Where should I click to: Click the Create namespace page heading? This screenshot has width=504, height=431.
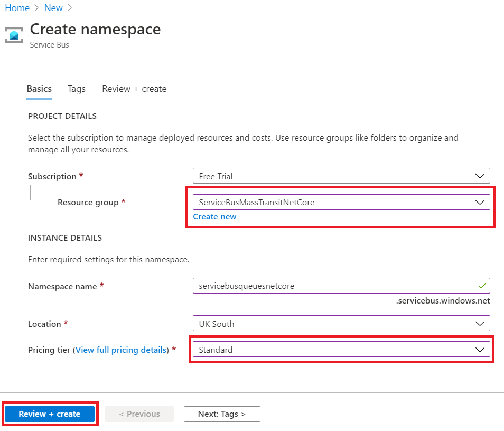95,30
